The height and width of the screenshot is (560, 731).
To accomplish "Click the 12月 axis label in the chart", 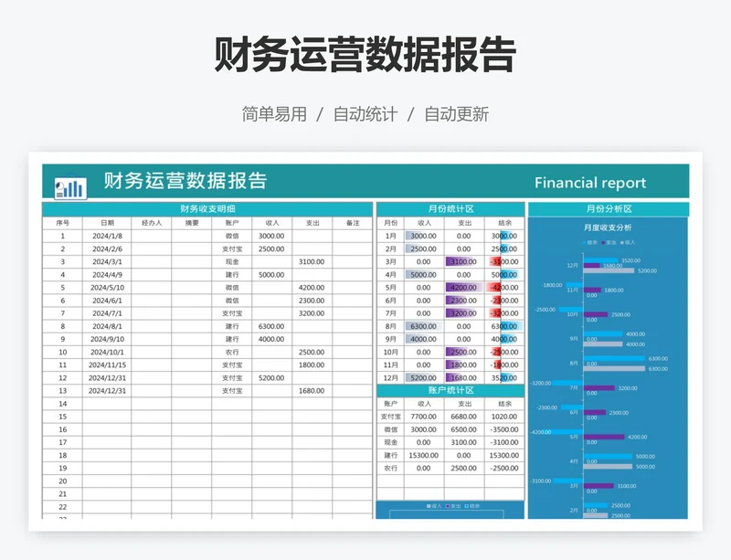I will (573, 265).
